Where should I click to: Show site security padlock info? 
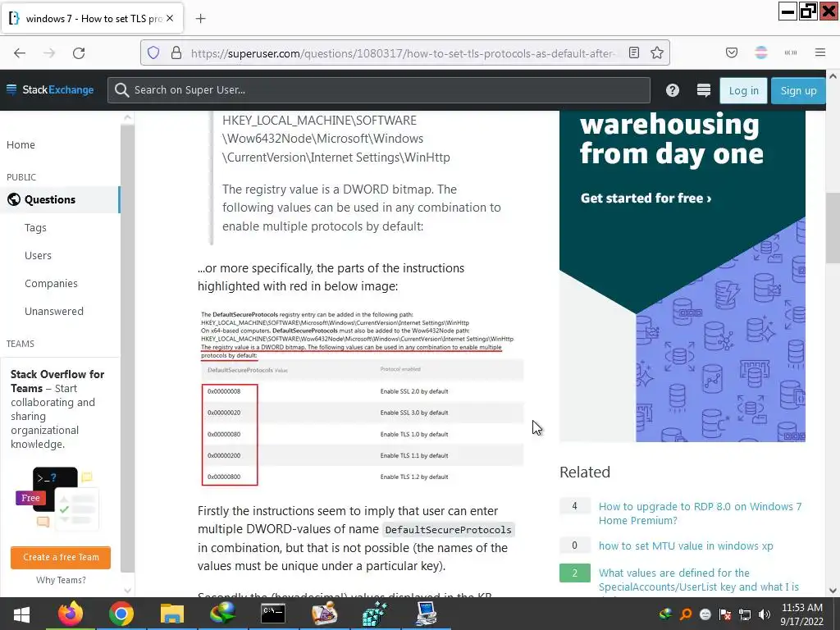176,53
